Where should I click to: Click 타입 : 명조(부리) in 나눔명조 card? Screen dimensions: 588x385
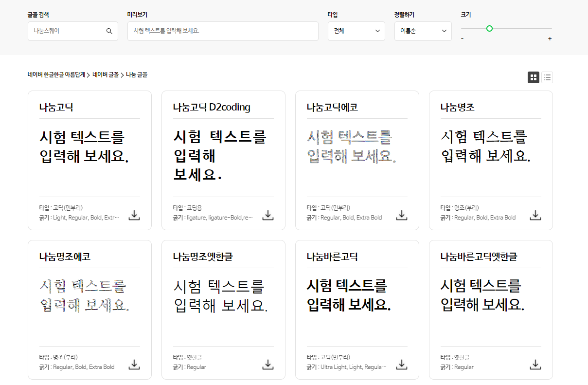tap(459, 208)
